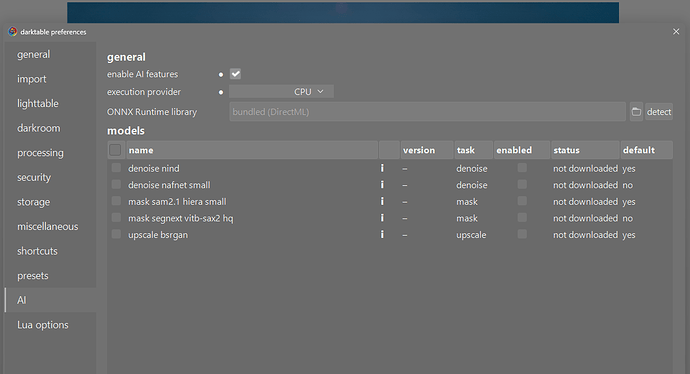The width and height of the screenshot is (690, 374).
Task: Close the darktable preferences dialog
Action: 676,32
